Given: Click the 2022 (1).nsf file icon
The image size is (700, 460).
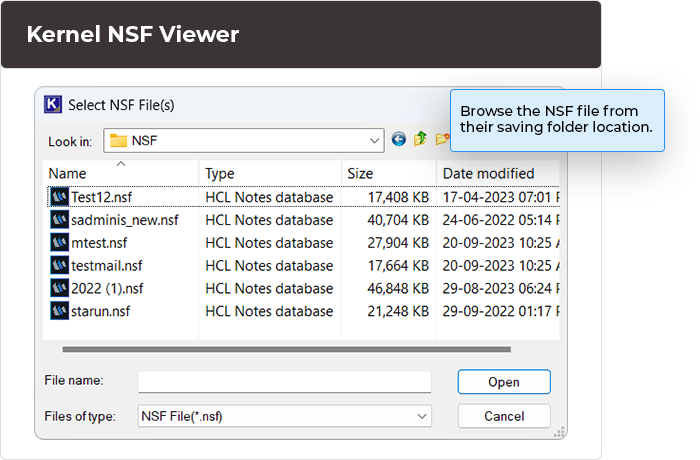Looking at the screenshot, I should pyautogui.click(x=59, y=288).
